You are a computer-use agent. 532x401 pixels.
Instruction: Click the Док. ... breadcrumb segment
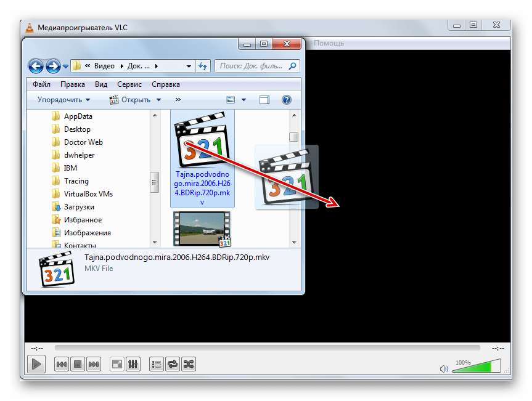pyautogui.click(x=139, y=66)
